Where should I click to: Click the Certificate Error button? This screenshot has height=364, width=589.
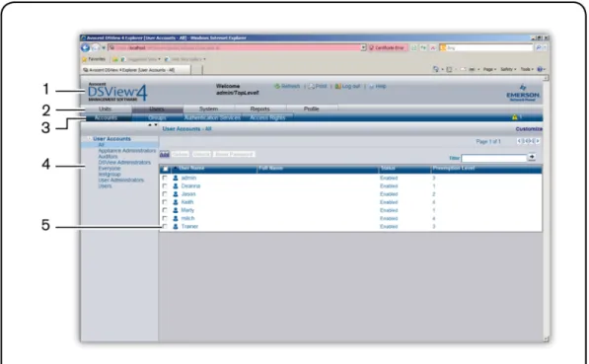tap(388, 47)
